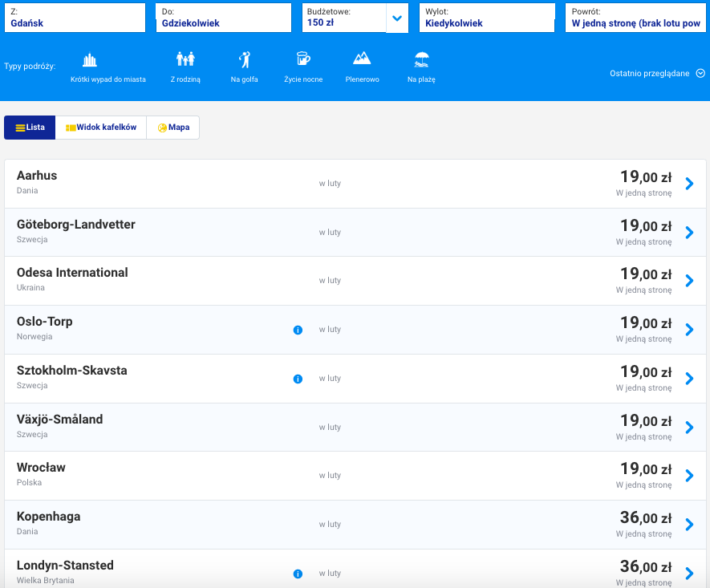Open the Wrocław flight for 19 zł
Viewport: 710px width, 588px height.
coord(688,475)
